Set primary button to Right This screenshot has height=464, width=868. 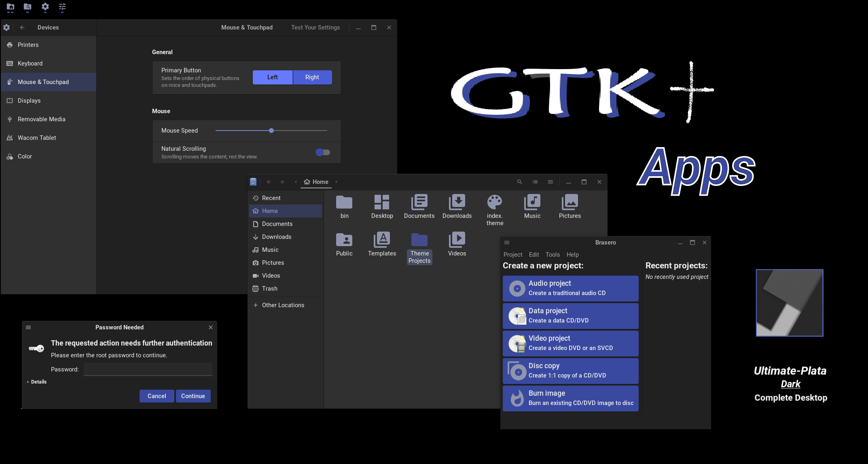click(x=312, y=77)
